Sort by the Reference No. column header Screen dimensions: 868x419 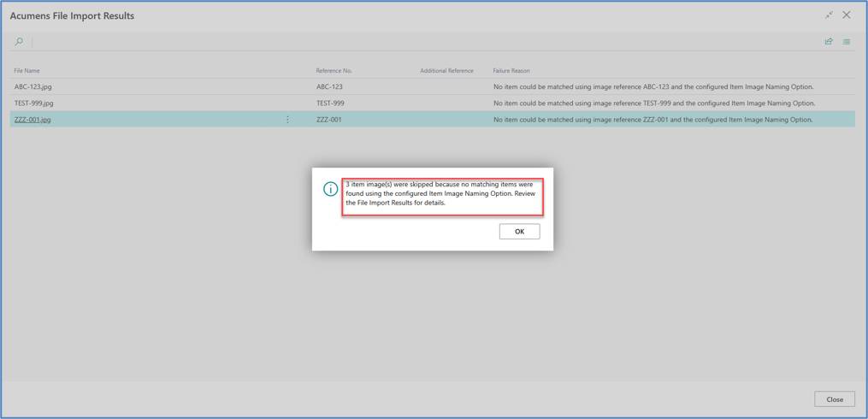[x=334, y=71]
